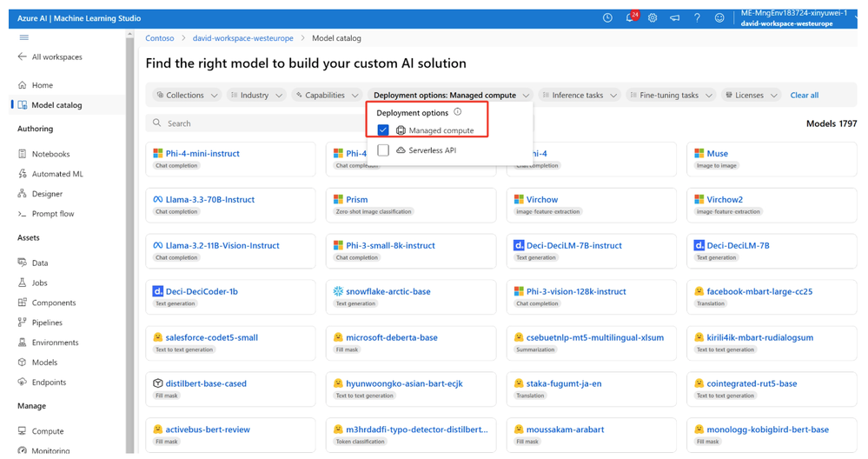The height and width of the screenshot is (459, 868).
Task: Click the search magnifier icon
Action: pos(157,123)
